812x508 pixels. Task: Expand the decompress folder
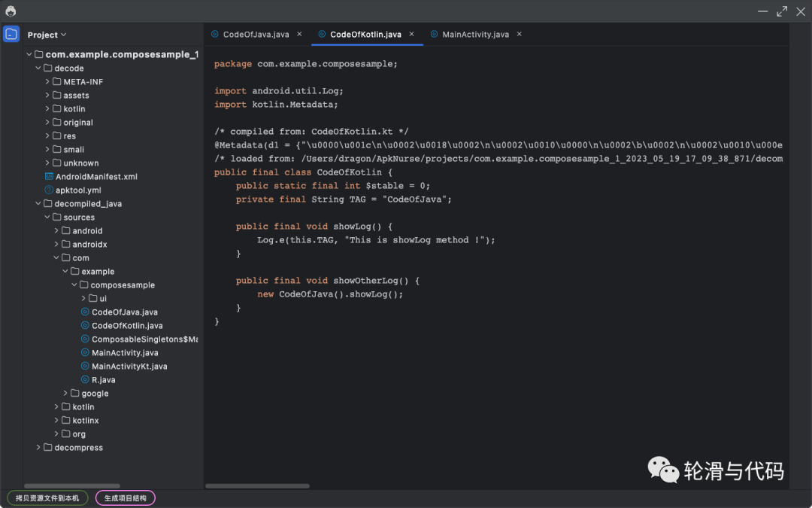pos(38,447)
